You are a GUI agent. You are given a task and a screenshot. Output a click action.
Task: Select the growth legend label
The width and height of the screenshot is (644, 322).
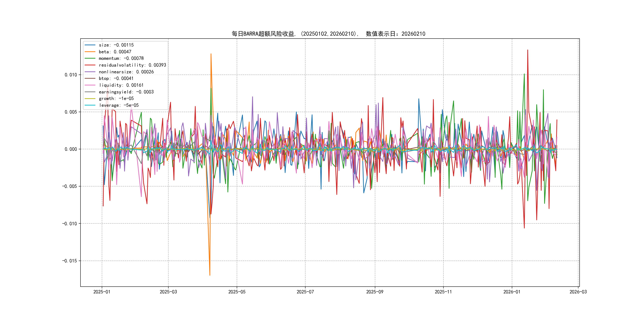tap(116, 99)
